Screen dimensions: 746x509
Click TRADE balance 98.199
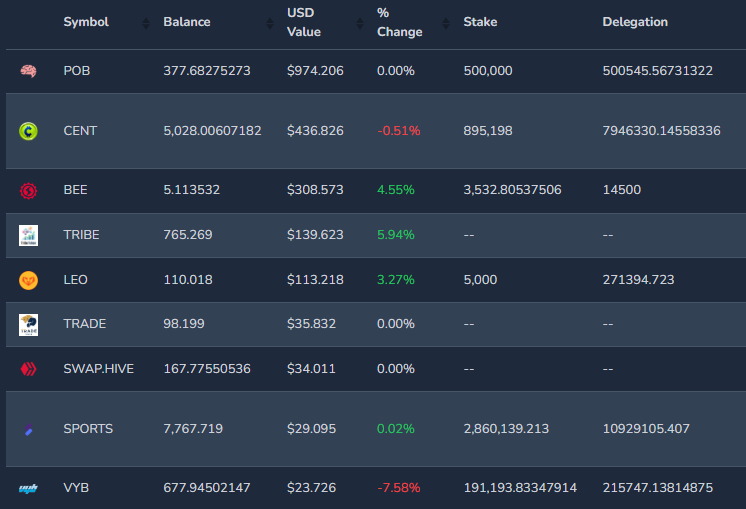(x=184, y=324)
